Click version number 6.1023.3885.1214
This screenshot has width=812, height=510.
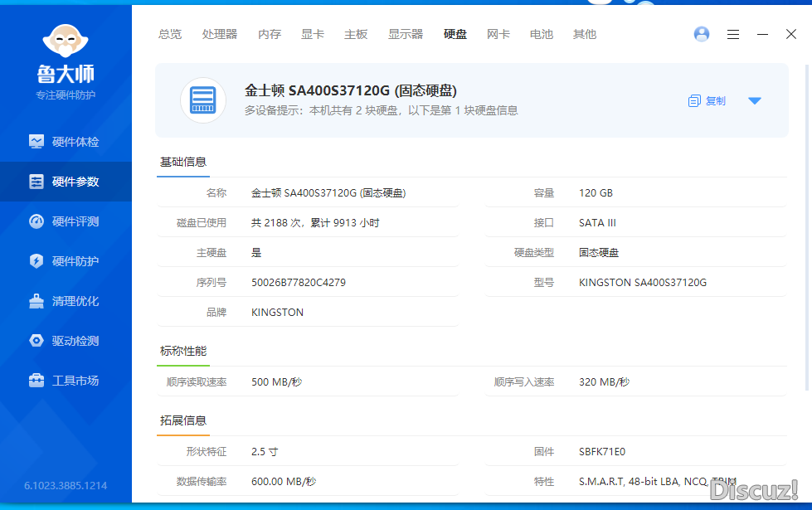(66, 486)
